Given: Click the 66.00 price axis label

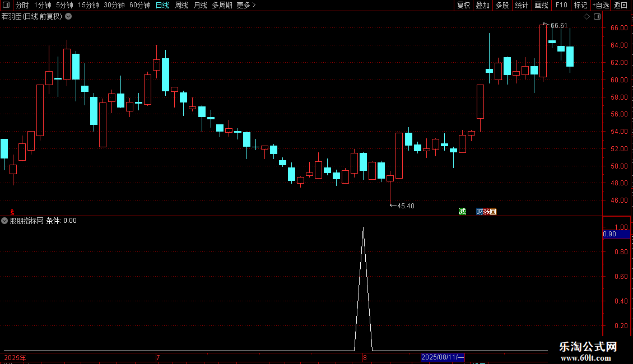Looking at the screenshot, I should [x=619, y=28].
